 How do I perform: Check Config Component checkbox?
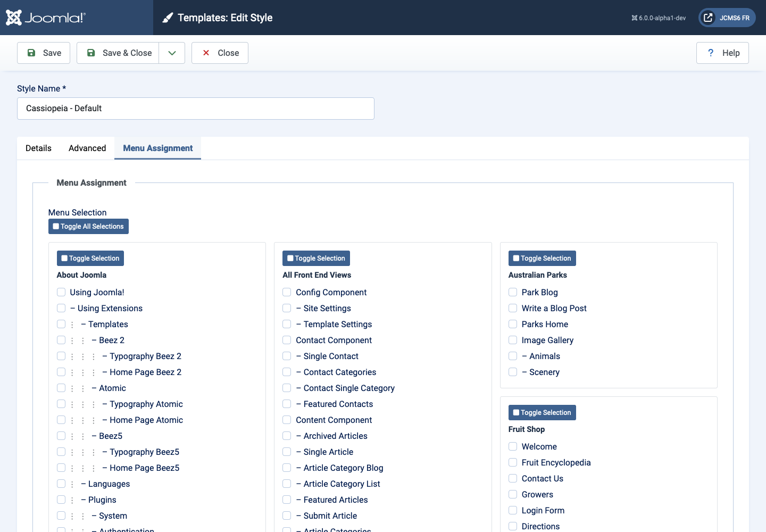click(287, 292)
